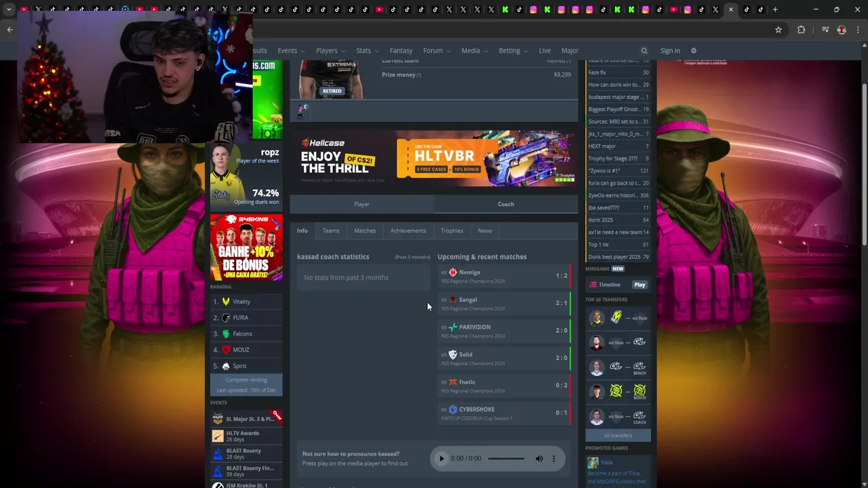Screen dimensions: 868x488
Task: Click the CYBERSHOKE team logo
Action: (x=453, y=409)
